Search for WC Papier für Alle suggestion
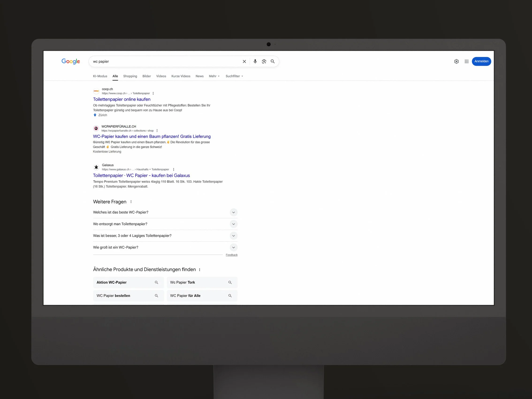Image resolution: width=532 pixels, height=399 pixels. pos(202,296)
